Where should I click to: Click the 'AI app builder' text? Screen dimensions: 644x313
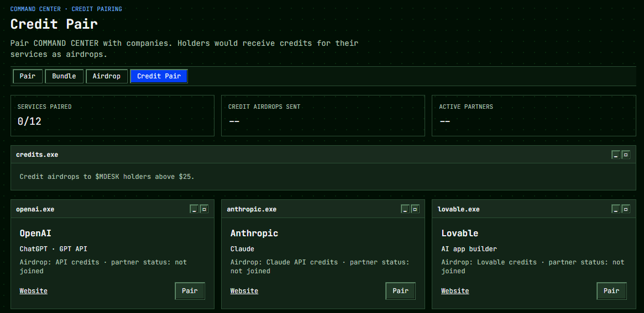(469, 248)
